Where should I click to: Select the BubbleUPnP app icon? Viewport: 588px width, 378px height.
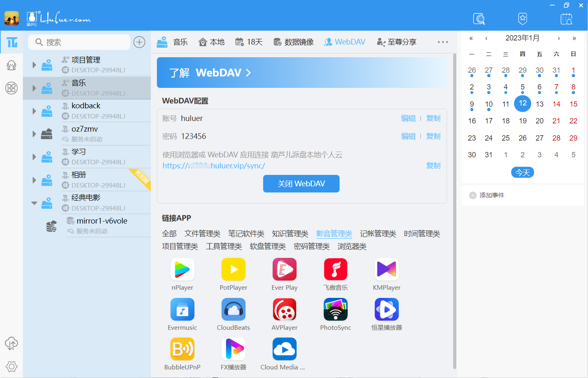(182, 349)
